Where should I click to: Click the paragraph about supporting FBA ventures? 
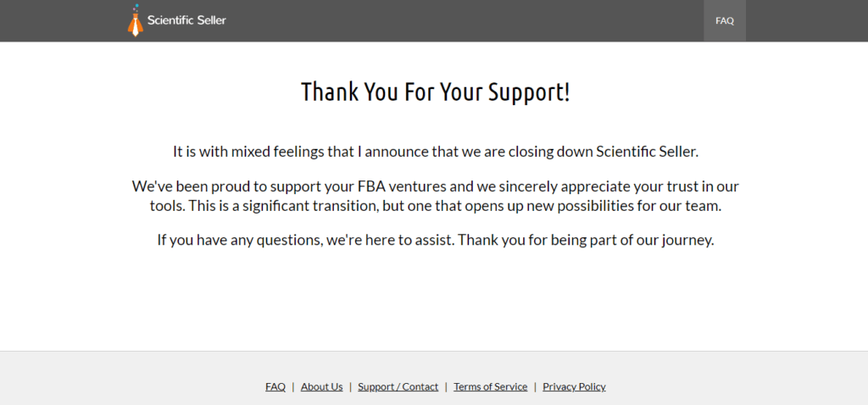[435, 196]
